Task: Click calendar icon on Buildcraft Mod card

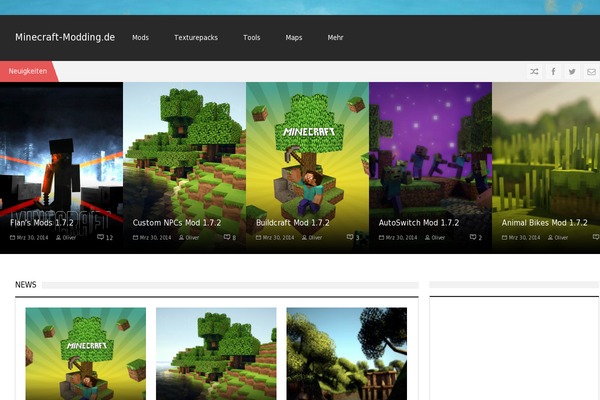Action: (x=259, y=238)
